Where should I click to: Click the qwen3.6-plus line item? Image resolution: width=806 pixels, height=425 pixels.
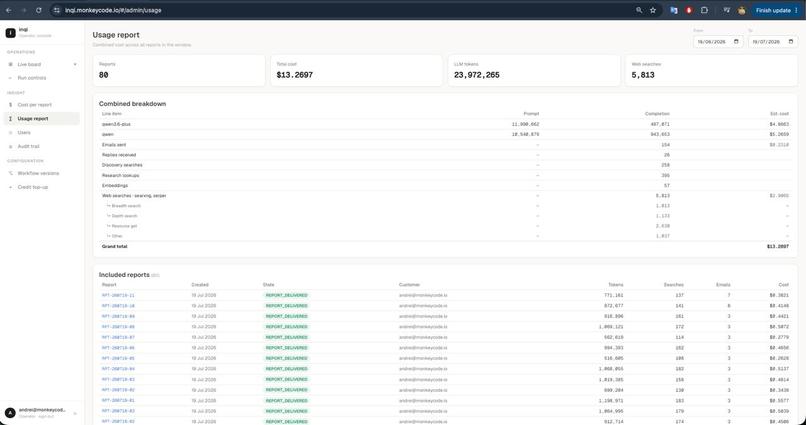[114, 124]
